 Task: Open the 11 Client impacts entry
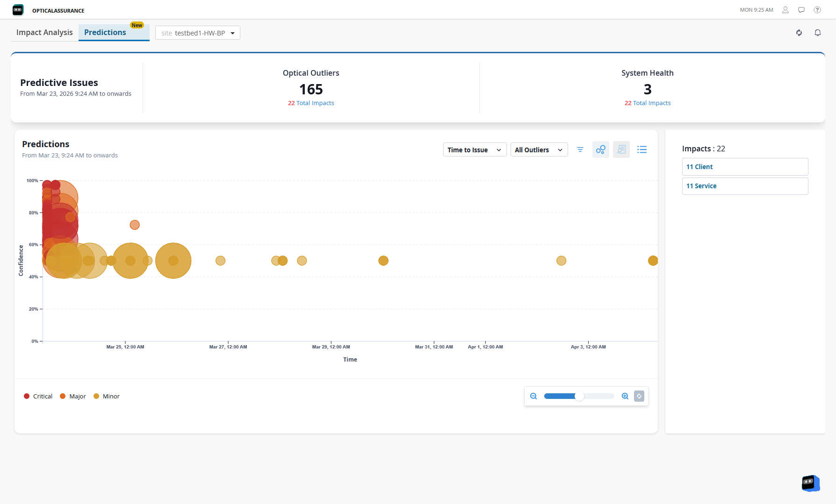click(745, 167)
